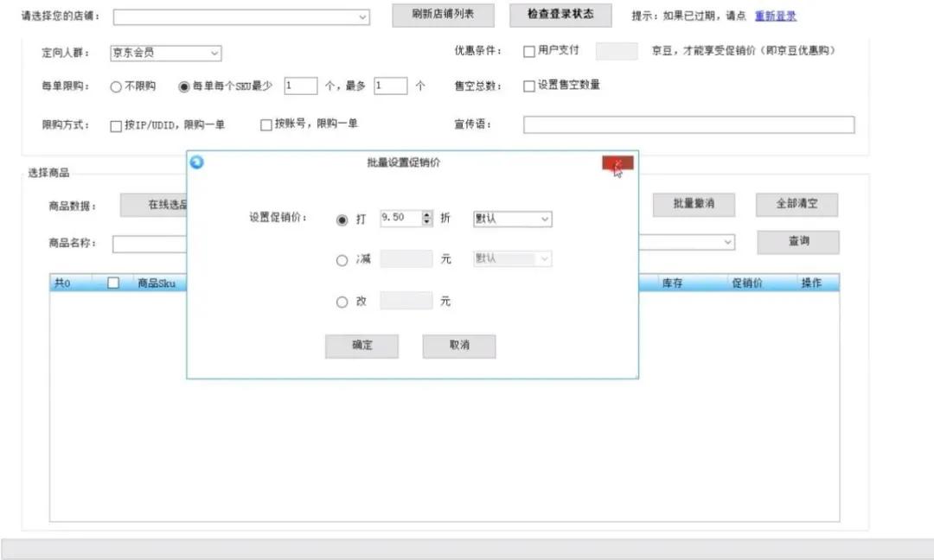
Task: Click 检查登录状态 button
Action: 560,15
